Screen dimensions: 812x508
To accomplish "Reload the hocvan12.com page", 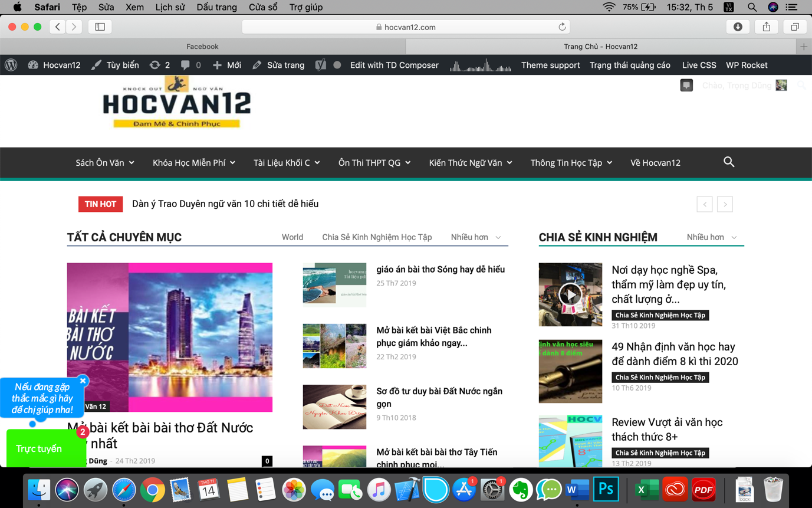I will 562,27.
